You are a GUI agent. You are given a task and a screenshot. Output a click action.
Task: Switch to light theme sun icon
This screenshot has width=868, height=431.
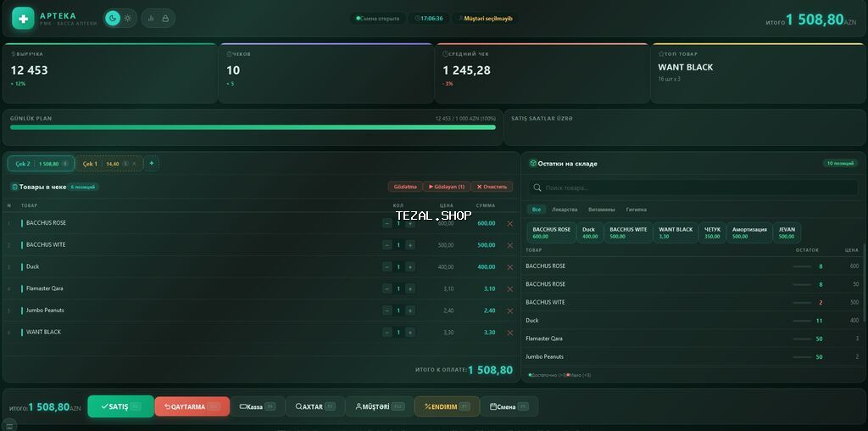pos(128,19)
